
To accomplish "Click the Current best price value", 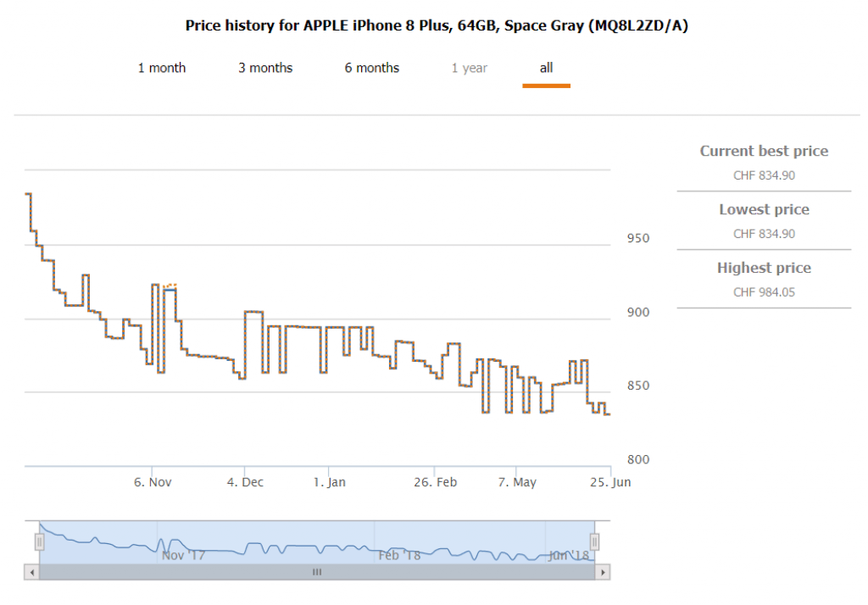I will click(764, 175).
